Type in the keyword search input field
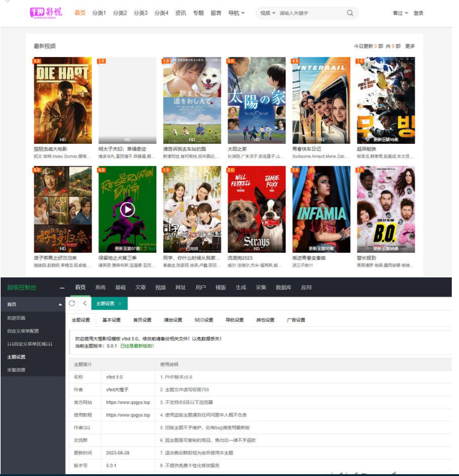459x476 pixels. [x=310, y=13]
